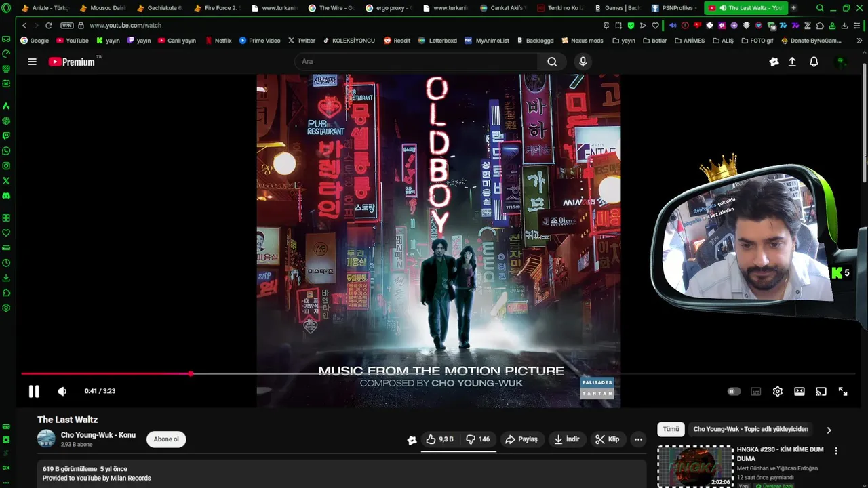
Task: Open Instagram in the Opera sidebar
Action: tap(6, 166)
